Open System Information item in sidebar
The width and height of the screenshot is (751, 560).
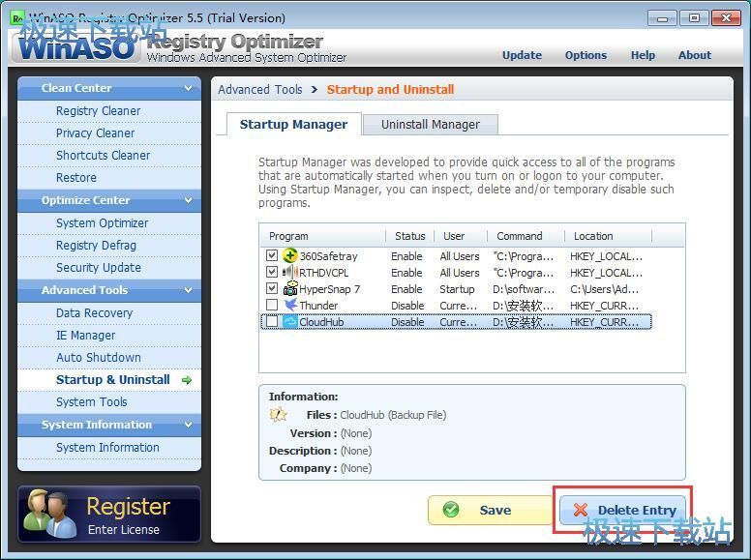tap(107, 447)
